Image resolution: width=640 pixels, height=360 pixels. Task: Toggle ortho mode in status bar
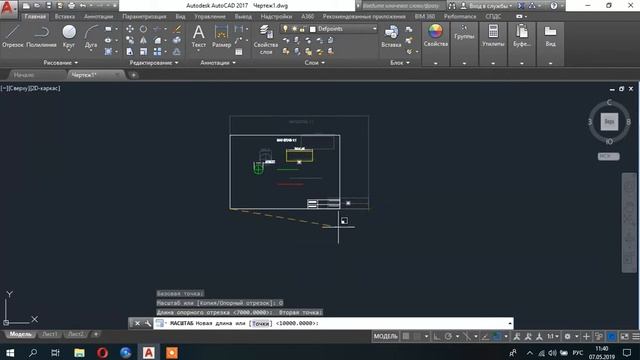(437, 336)
